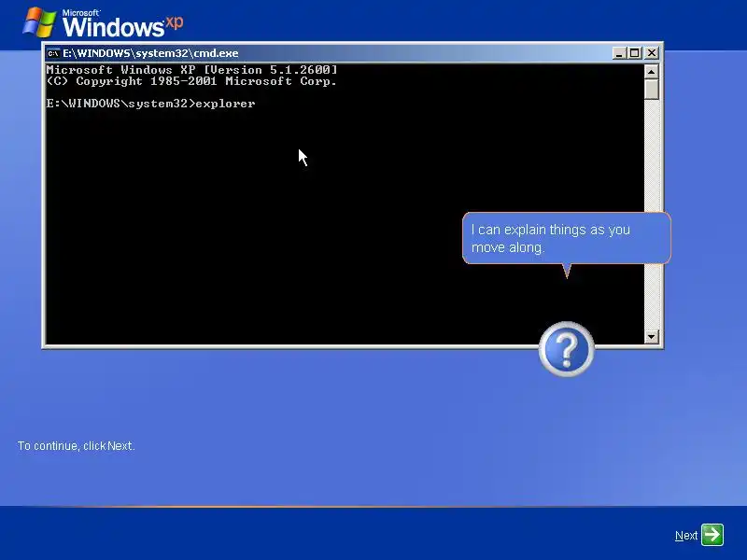Viewport: 747px width, 560px height.
Task: Click the Copyright 1985-2001 Microsoft Corp. line
Action: click(192, 81)
